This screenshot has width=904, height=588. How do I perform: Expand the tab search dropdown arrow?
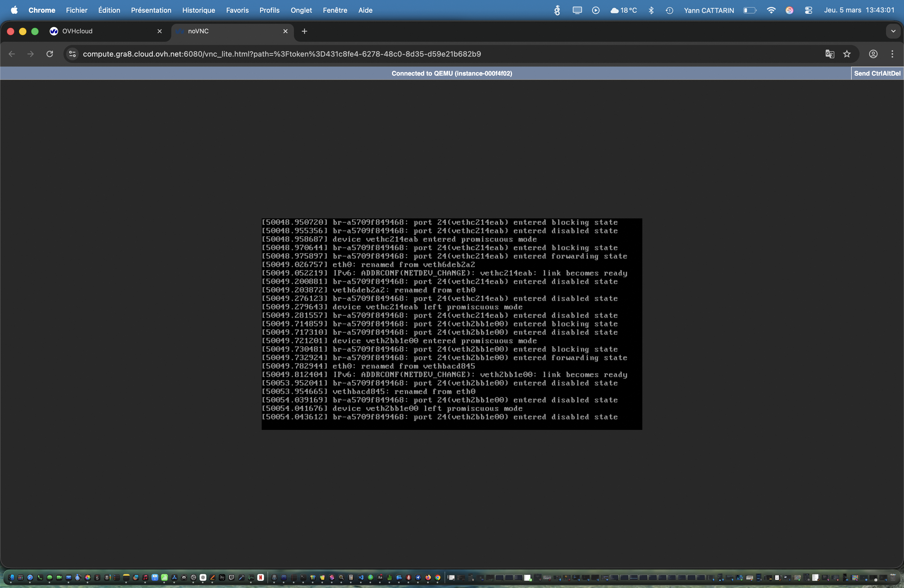(x=893, y=31)
